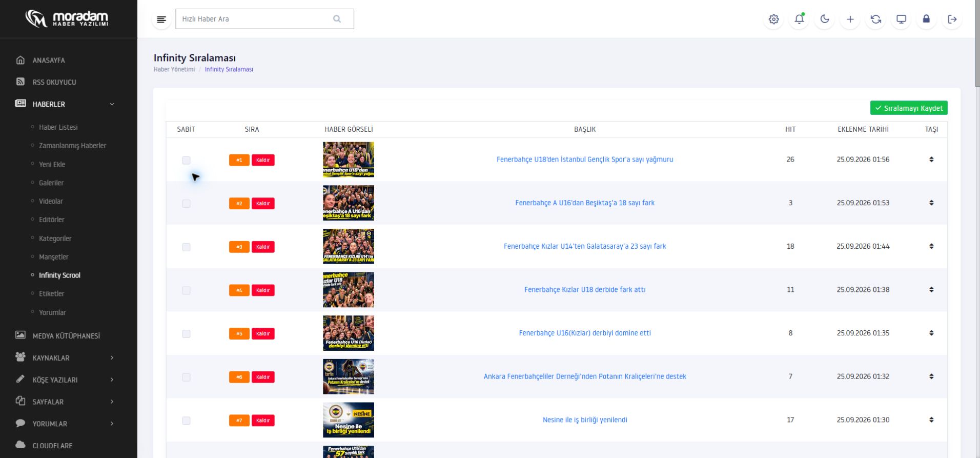
Task: Expand the Sayfalar sidebar section
Action: point(68,402)
